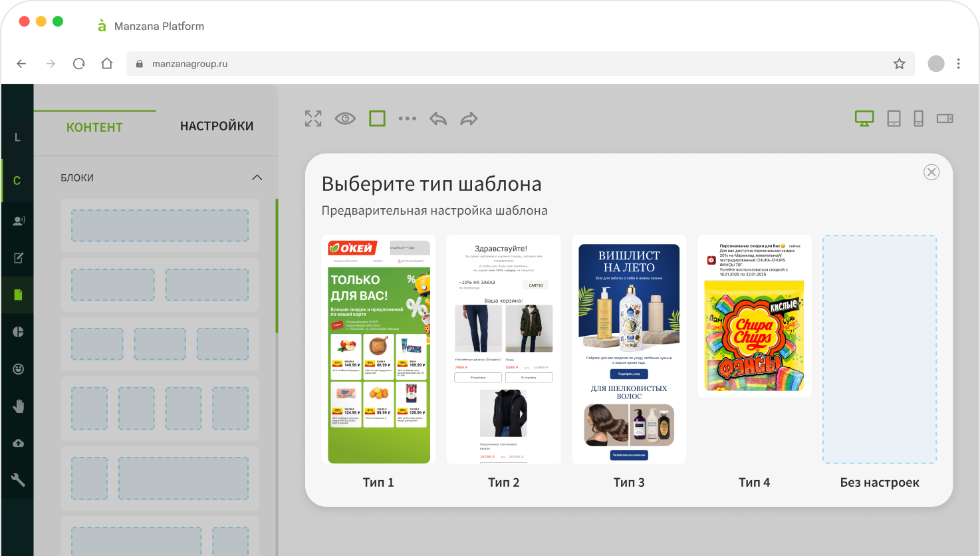Switch to desktop monitor preview
This screenshot has width=980, height=556.
pos(864,119)
